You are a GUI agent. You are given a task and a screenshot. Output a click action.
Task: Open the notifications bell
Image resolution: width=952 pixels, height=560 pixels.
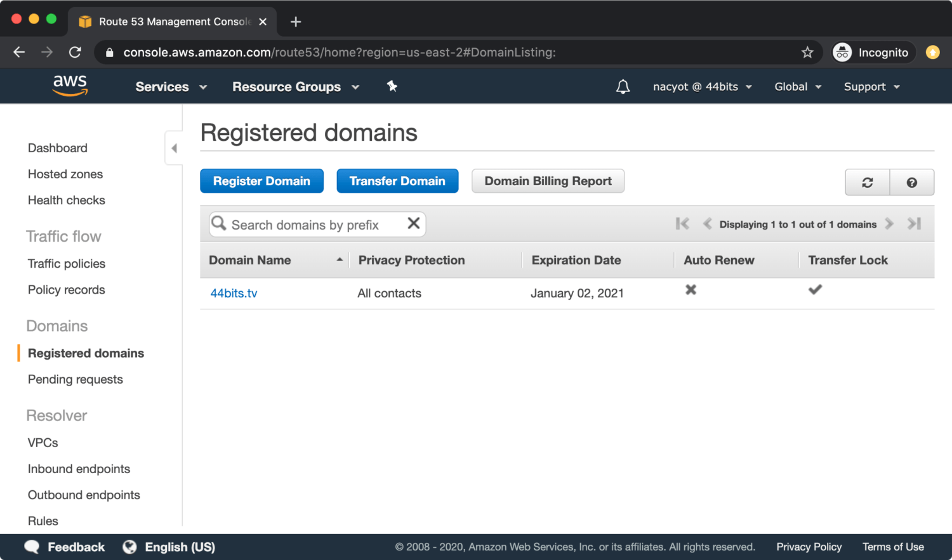coord(623,87)
